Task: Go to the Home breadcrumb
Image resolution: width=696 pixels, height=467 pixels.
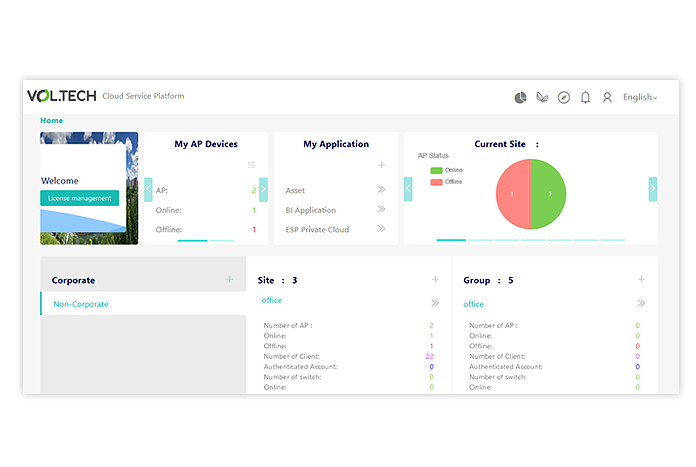Action: pyautogui.click(x=51, y=120)
